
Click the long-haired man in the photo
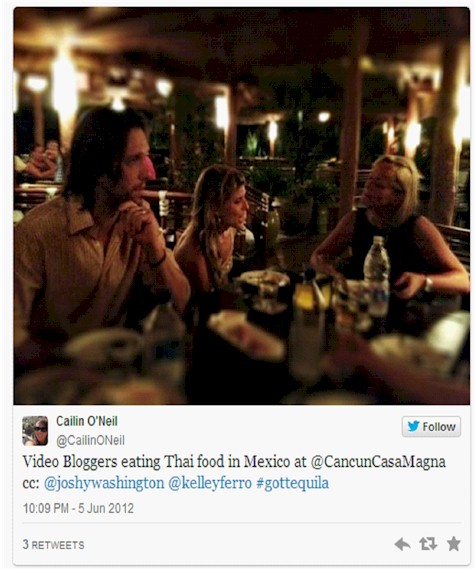98,232
